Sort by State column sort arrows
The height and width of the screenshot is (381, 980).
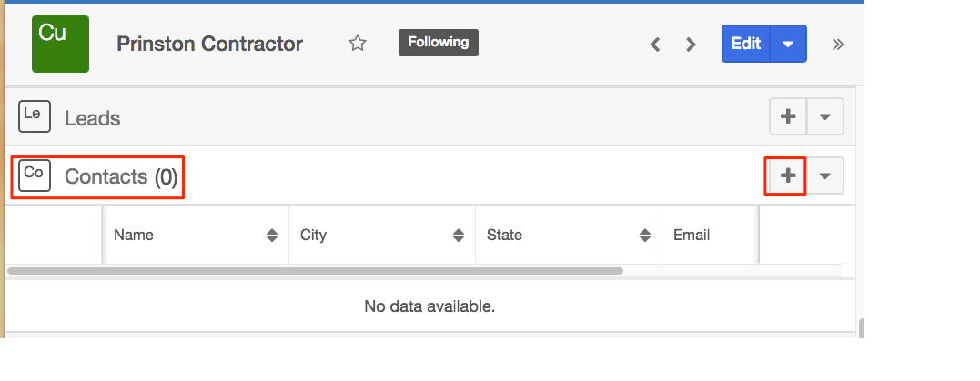click(x=645, y=236)
